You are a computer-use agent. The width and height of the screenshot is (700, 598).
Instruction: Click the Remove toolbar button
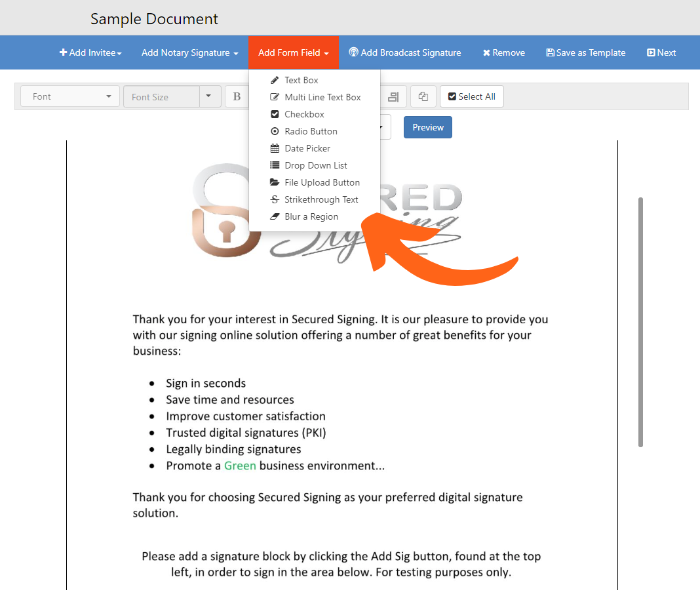pos(503,52)
